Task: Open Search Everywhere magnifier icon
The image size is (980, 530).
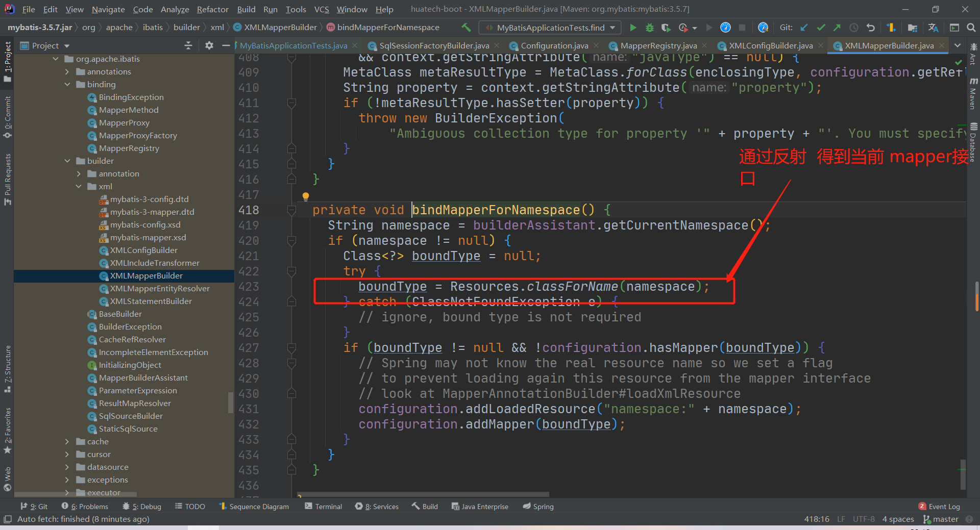Action: click(x=971, y=28)
